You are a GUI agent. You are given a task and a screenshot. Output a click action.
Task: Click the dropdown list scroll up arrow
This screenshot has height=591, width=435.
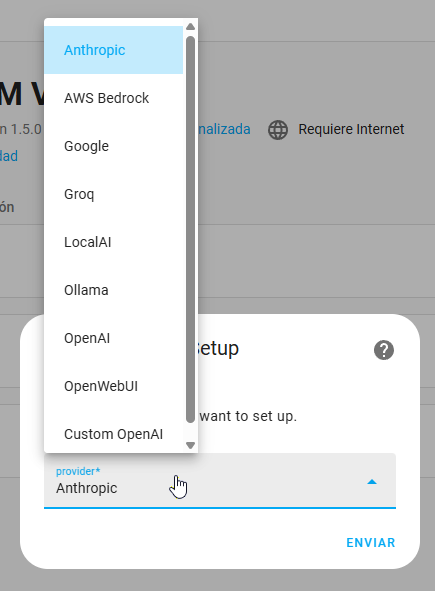point(190,26)
